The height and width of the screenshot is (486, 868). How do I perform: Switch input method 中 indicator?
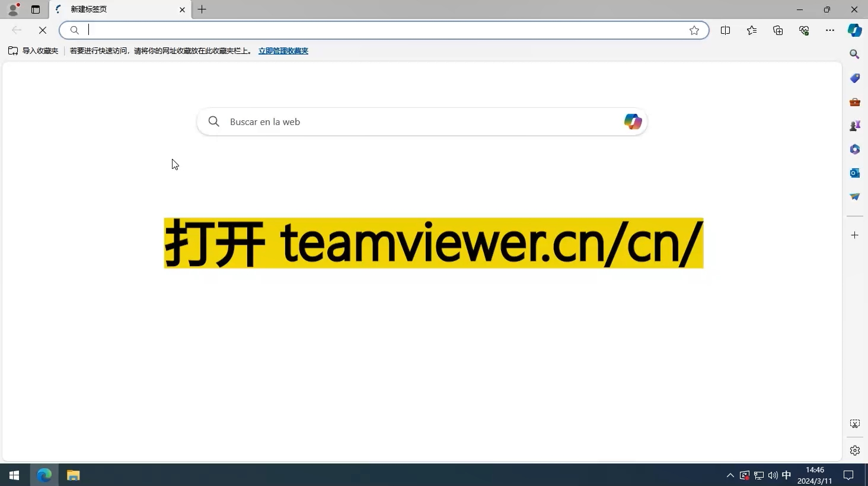pos(787,475)
